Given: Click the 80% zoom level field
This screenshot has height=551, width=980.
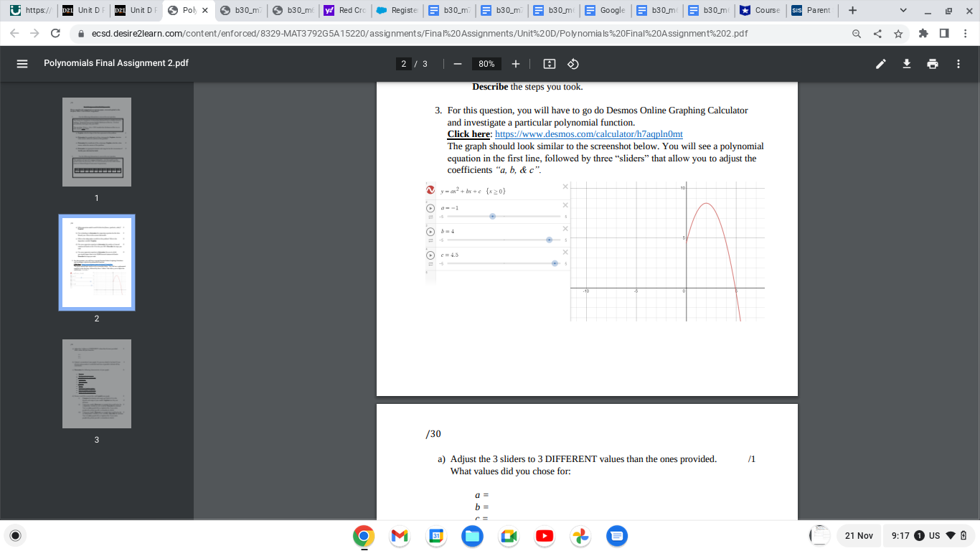Looking at the screenshot, I should 486,64.
